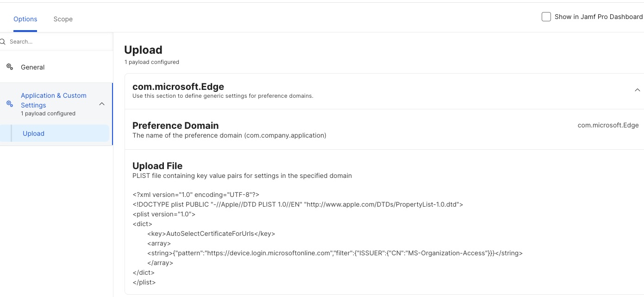The height and width of the screenshot is (297, 644).
Task: Click the General gears icon
Action: pos(9,67)
